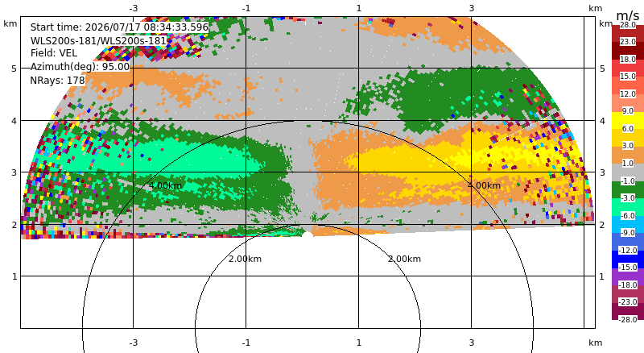The height and width of the screenshot is (353, 644).
Task: Click the right 4.00km range ring label
Action: point(485,185)
